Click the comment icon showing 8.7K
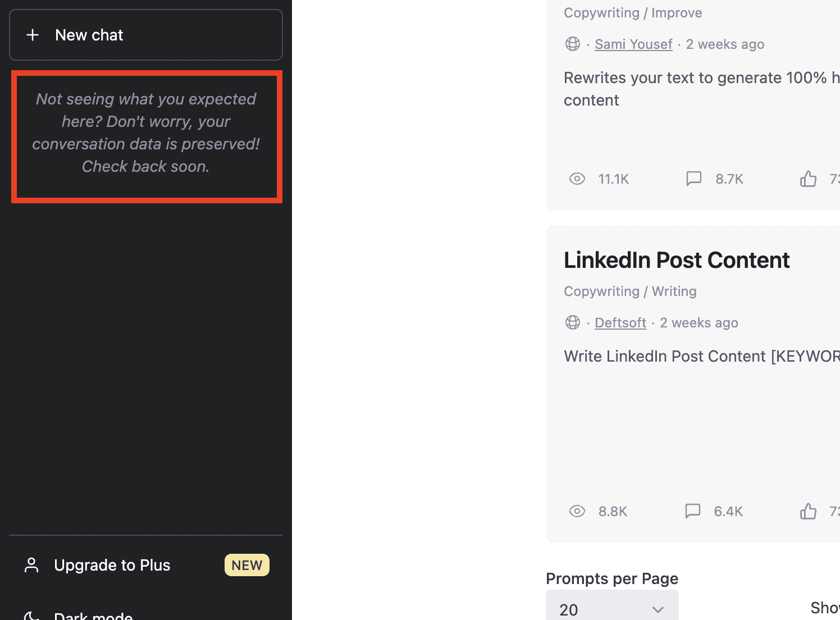Image resolution: width=840 pixels, height=620 pixels. 694,179
